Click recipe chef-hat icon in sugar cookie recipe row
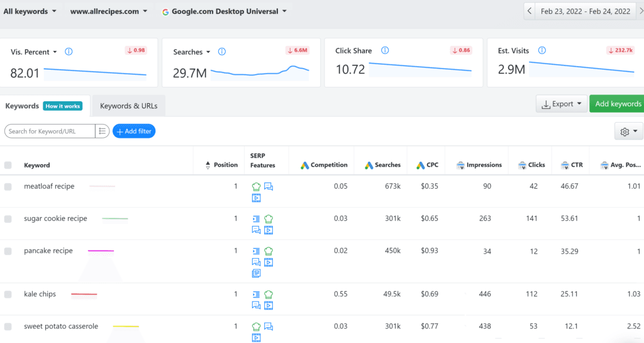 coord(269,219)
